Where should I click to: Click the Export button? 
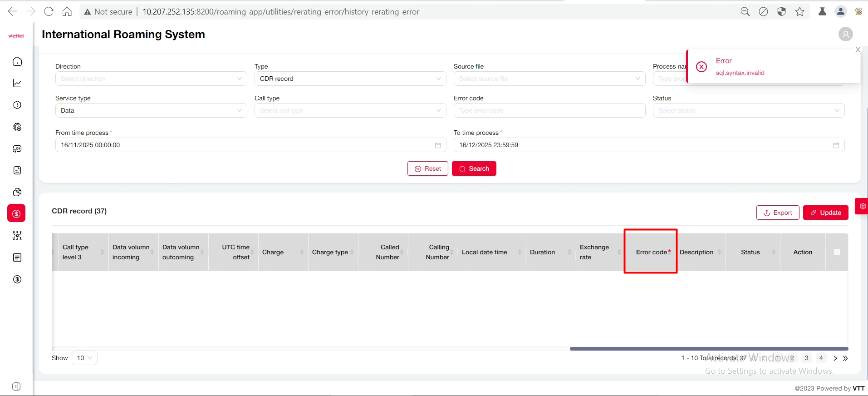(x=777, y=213)
